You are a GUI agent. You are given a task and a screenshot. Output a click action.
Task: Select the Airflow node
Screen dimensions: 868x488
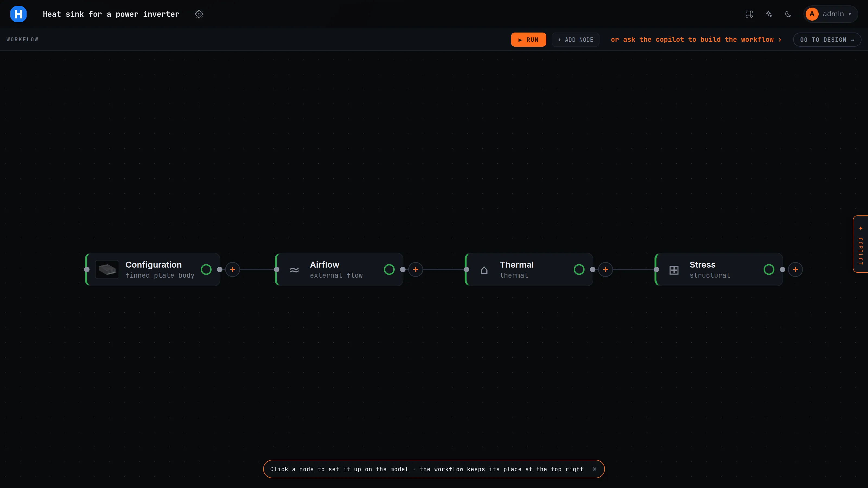coord(339,269)
